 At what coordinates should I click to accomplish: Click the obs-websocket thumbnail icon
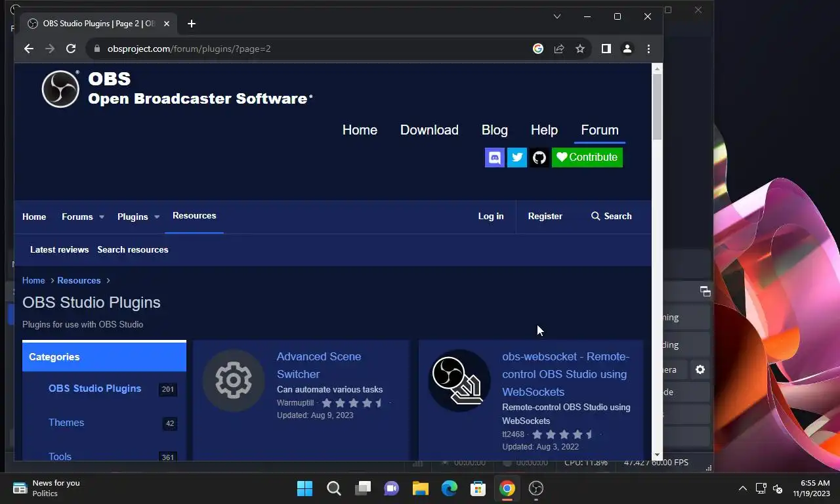459,381
